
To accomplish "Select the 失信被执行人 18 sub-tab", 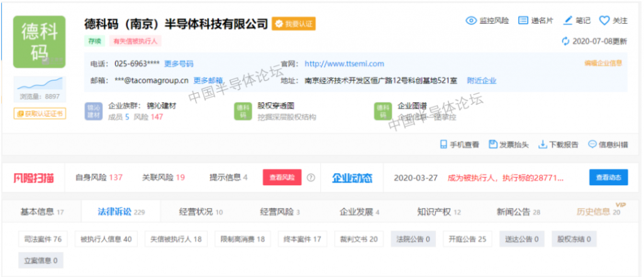I will pyautogui.click(x=176, y=239).
